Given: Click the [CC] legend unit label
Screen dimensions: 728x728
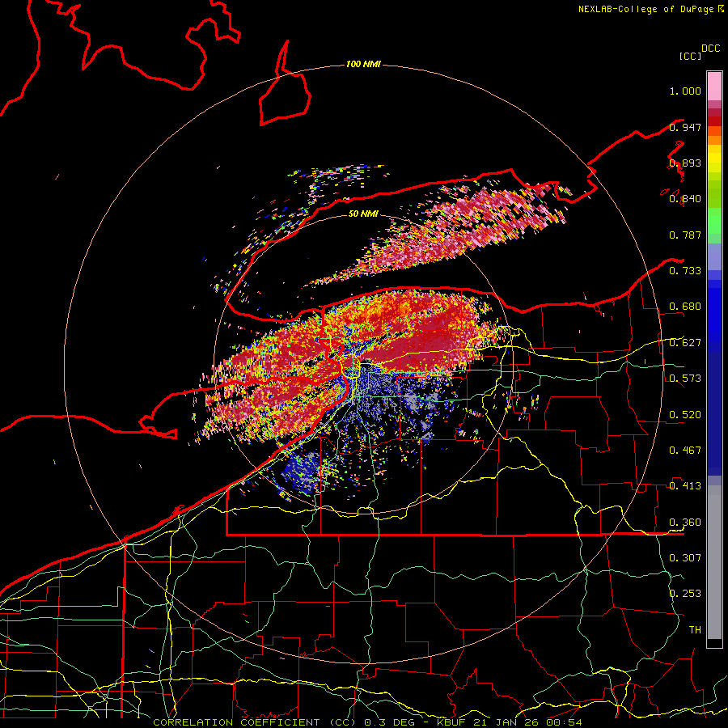Looking at the screenshot, I should (691, 56).
